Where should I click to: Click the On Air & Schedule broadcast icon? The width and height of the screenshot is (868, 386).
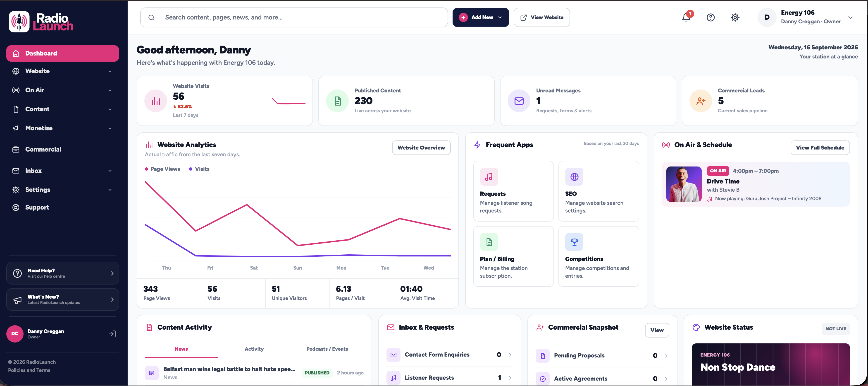(666, 145)
